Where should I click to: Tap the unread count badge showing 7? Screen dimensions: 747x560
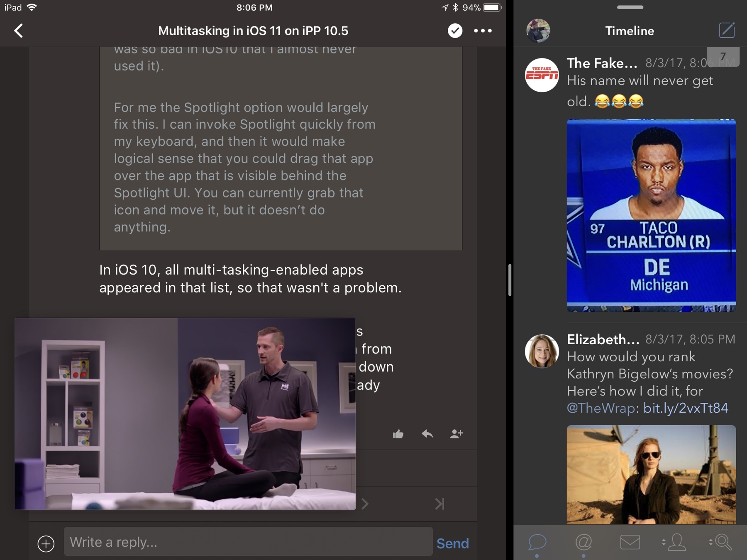point(723,56)
